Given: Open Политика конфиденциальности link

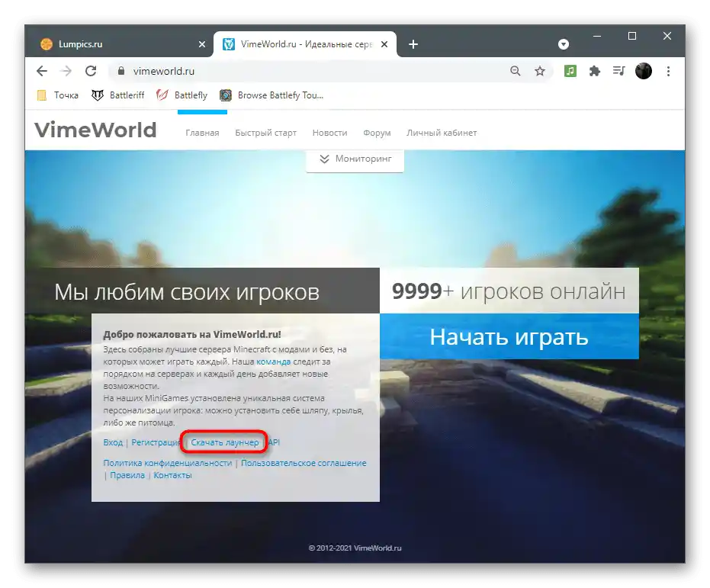Looking at the screenshot, I should 168,463.
